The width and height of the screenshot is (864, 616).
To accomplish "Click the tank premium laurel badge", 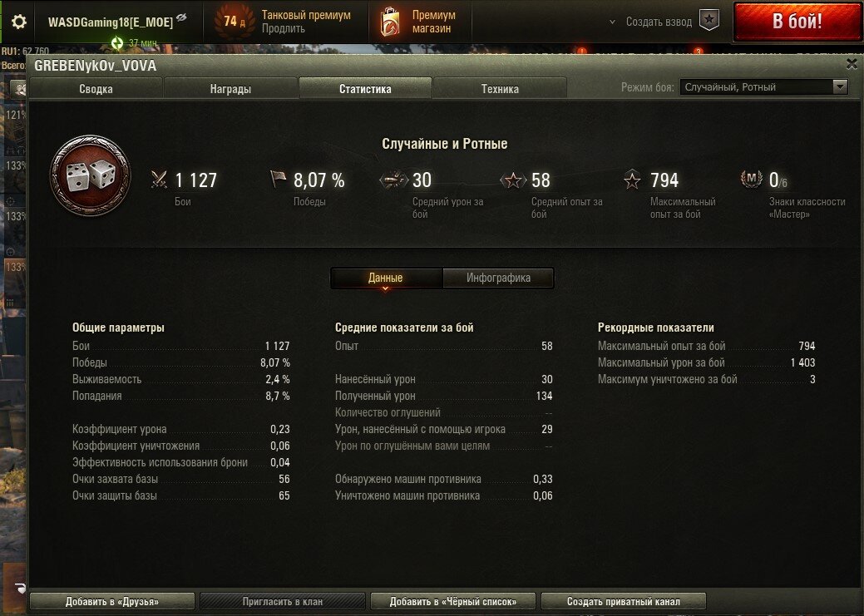I will [235, 22].
